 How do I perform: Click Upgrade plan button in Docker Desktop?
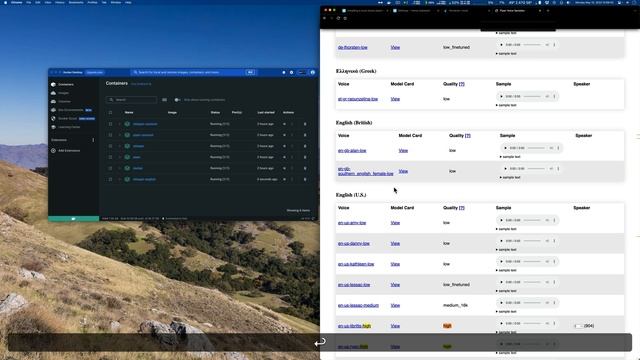pyautogui.click(x=95, y=72)
